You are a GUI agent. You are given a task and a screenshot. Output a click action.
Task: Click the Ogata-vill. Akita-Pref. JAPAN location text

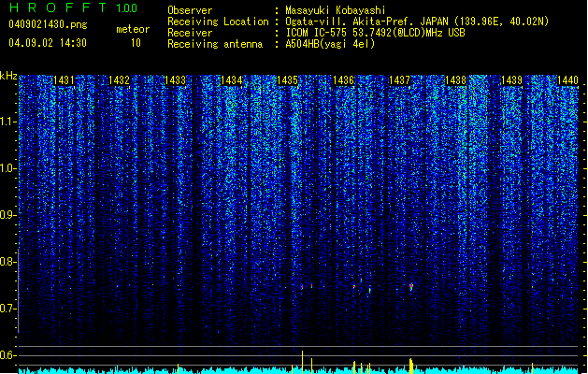coord(417,22)
